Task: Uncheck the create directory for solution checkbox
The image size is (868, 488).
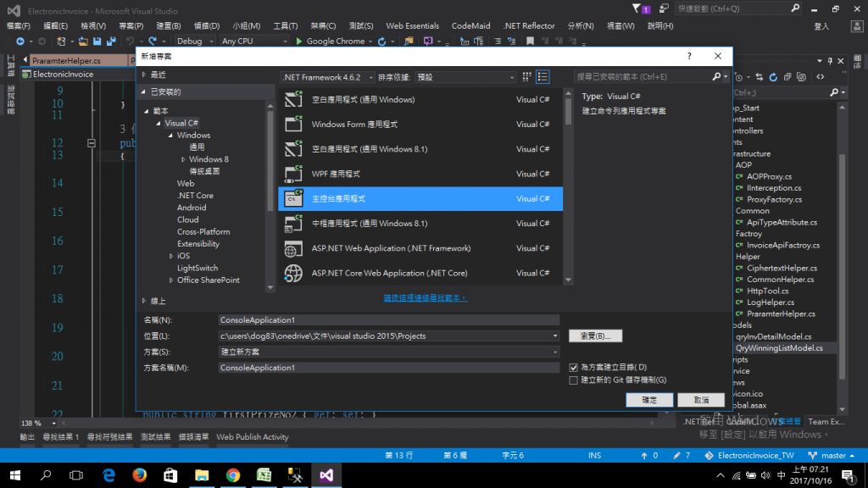Action: [574, 368]
